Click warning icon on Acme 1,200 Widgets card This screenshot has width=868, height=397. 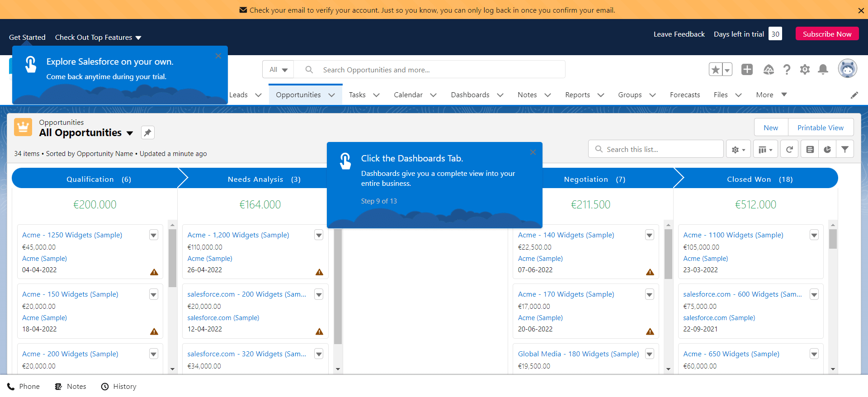pyautogui.click(x=320, y=272)
